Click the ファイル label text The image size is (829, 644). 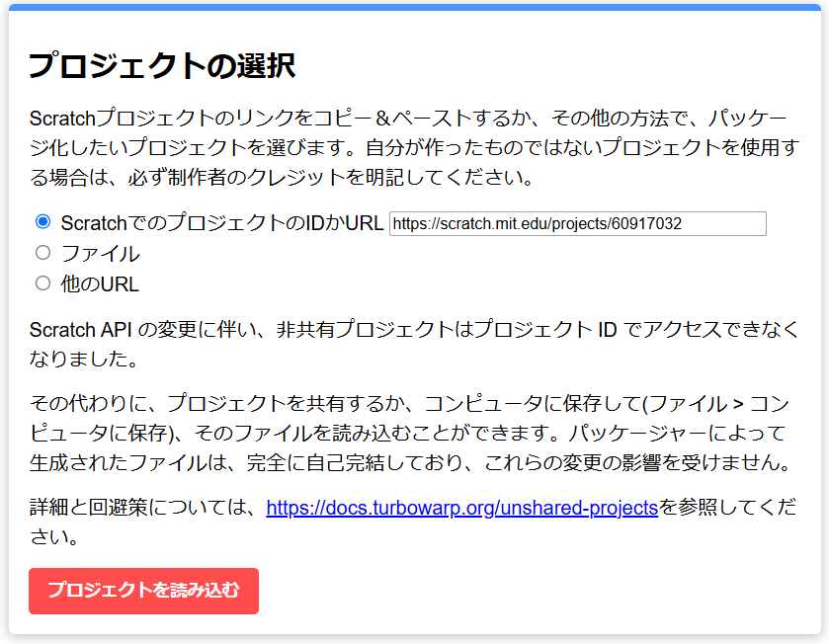point(101,254)
